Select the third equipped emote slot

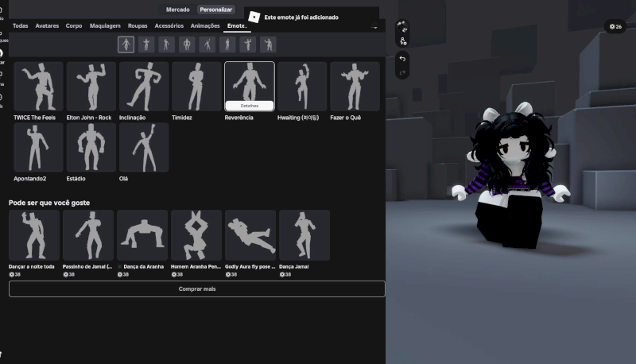(167, 45)
